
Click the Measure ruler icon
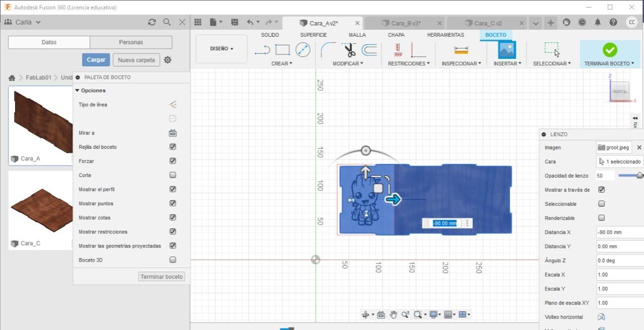[461, 50]
